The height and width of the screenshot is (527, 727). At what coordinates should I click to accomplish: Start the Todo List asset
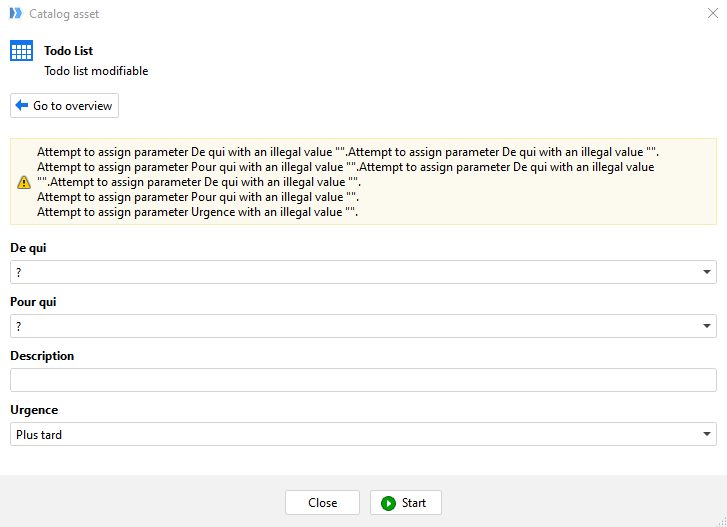coord(406,503)
